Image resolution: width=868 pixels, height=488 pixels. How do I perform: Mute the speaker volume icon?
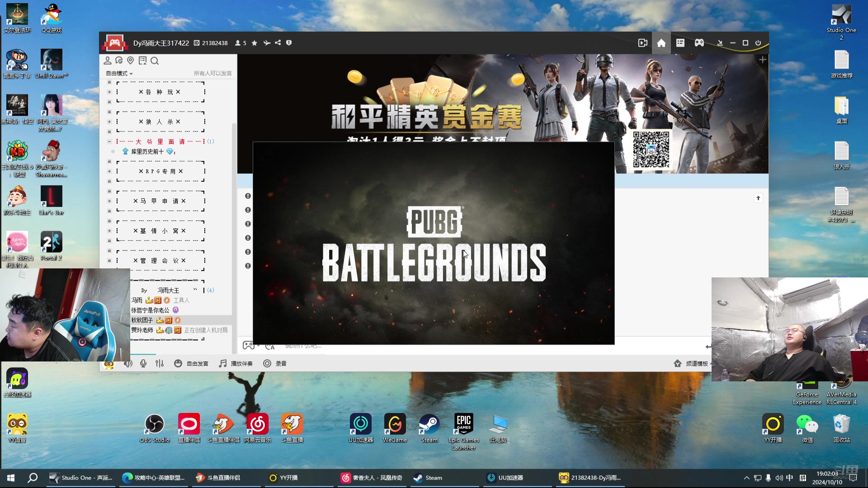pyautogui.click(x=128, y=364)
